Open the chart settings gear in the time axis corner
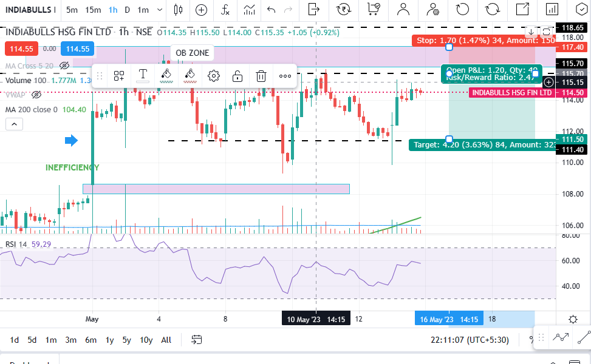 tap(573, 320)
